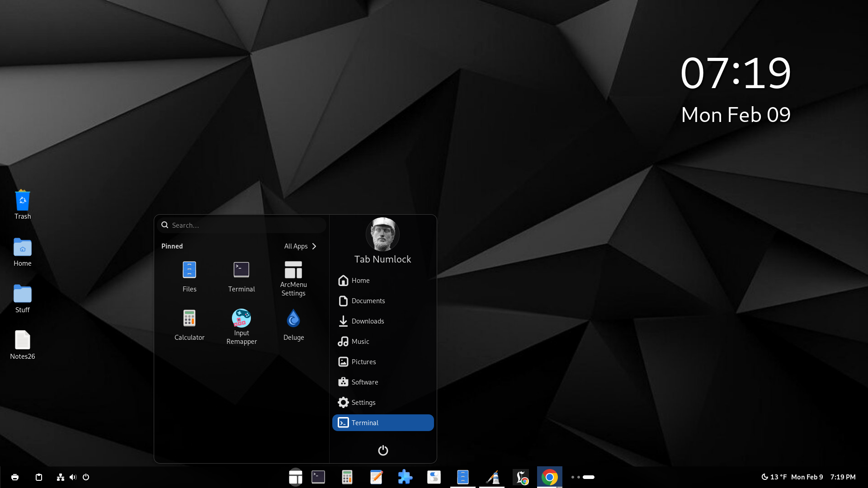Screen dimensions: 868x488
Task: Open Settings from the ArcMenu shortcuts list
Action: click(383, 403)
